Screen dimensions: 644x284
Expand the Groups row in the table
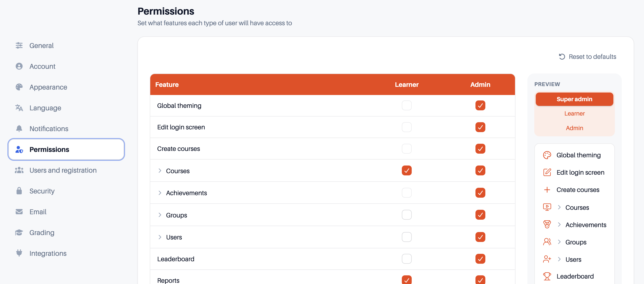pos(160,215)
